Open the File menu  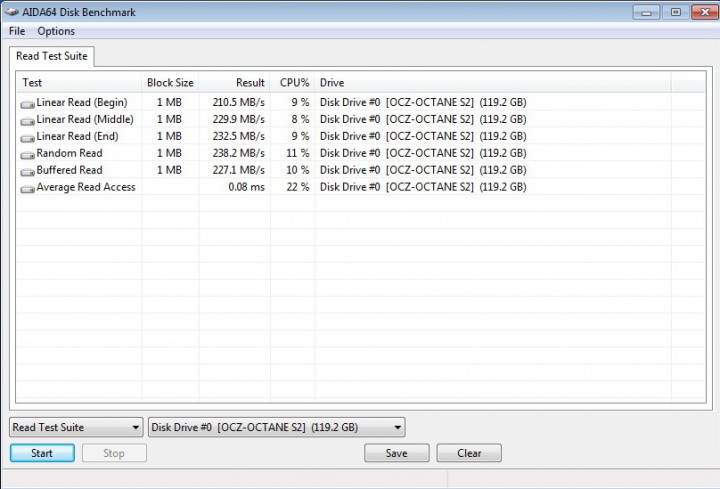pos(17,31)
